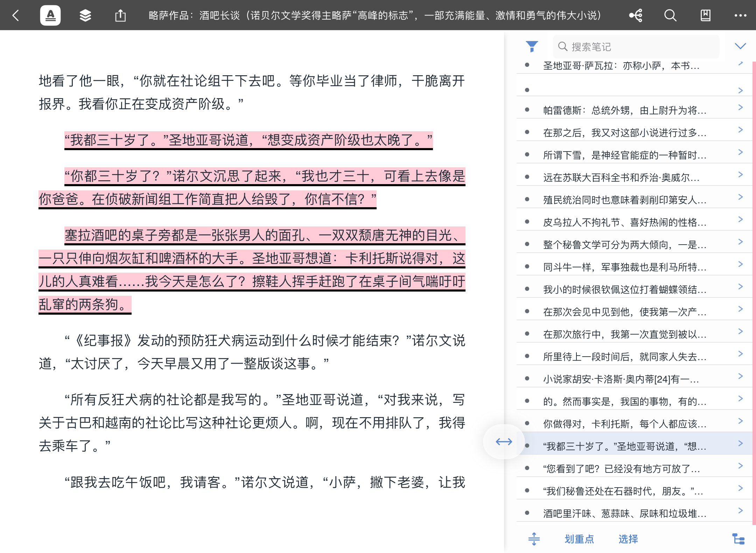
Task: Open in-book search with the magnifier icon
Action: coord(670,15)
